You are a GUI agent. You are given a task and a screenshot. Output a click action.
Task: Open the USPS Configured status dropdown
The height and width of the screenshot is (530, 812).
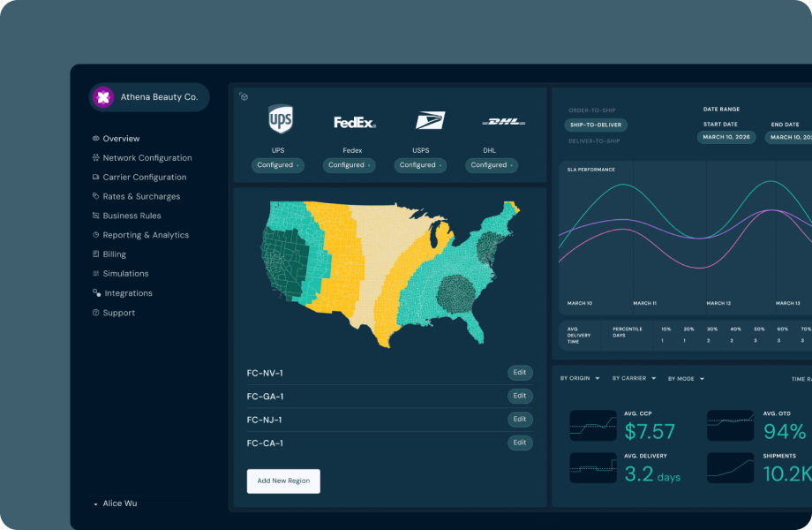pyautogui.click(x=420, y=165)
